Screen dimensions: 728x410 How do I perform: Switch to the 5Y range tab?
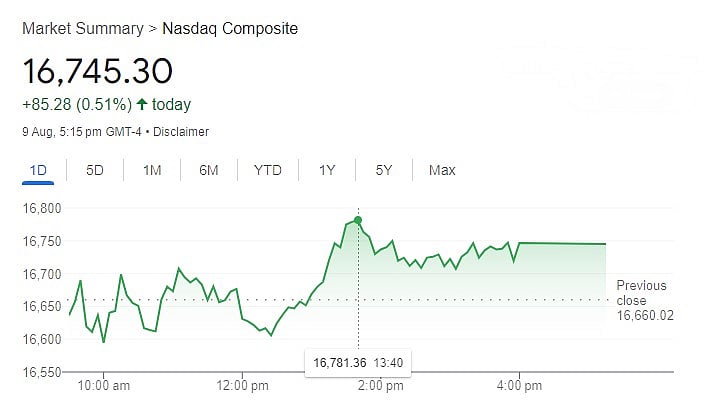(x=384, y=170)
